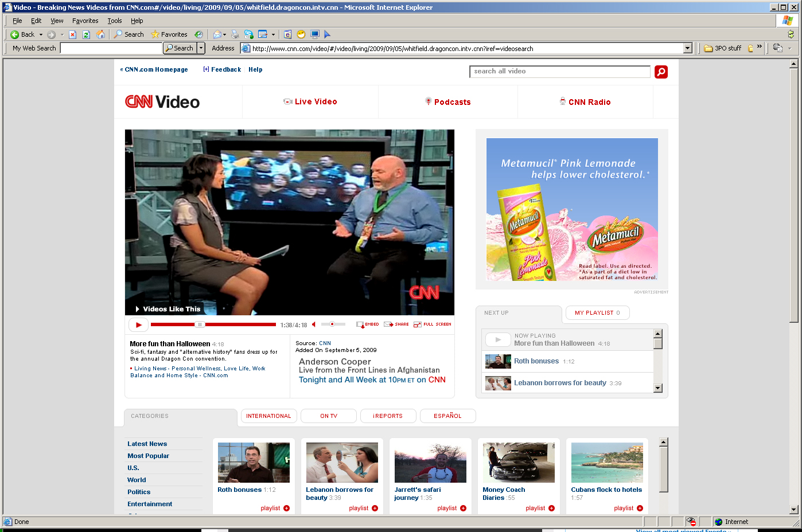This screenshot has width=802, height=532.
Task: Open Live Video section
Action: tap(310, 101)
